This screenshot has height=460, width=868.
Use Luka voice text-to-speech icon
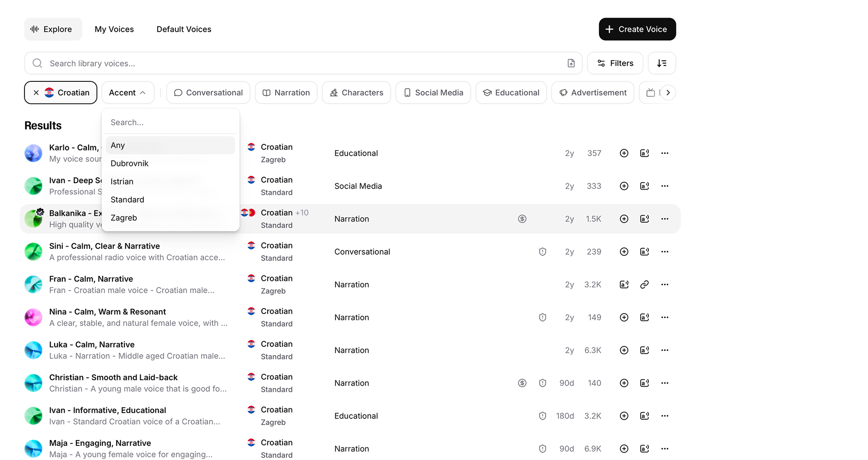pos(644,350)
